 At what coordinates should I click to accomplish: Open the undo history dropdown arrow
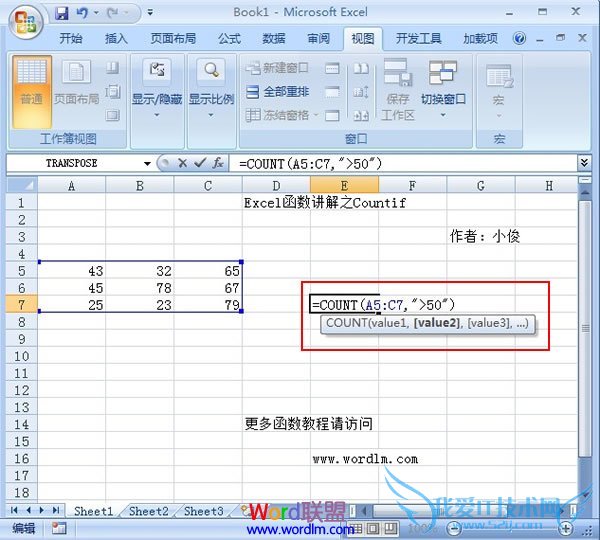96,13
